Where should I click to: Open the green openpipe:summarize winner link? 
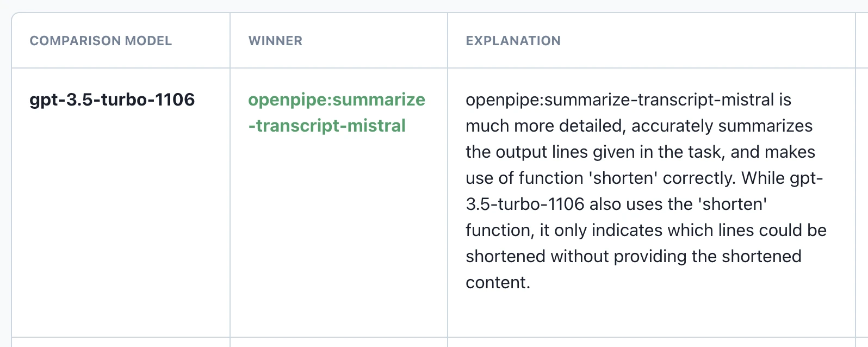(337, 100)
